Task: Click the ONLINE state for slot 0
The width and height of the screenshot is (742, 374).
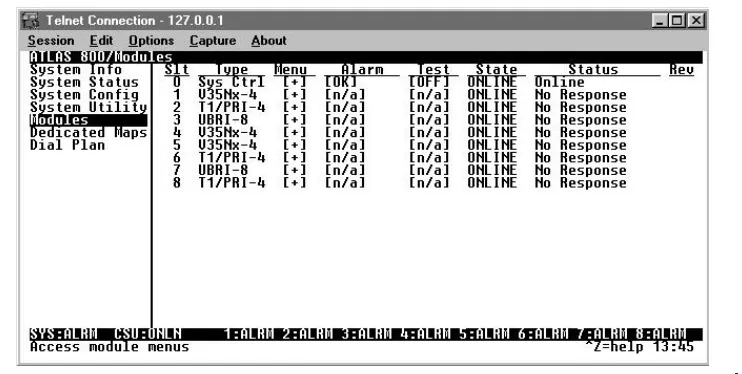Action: point(492,82)
